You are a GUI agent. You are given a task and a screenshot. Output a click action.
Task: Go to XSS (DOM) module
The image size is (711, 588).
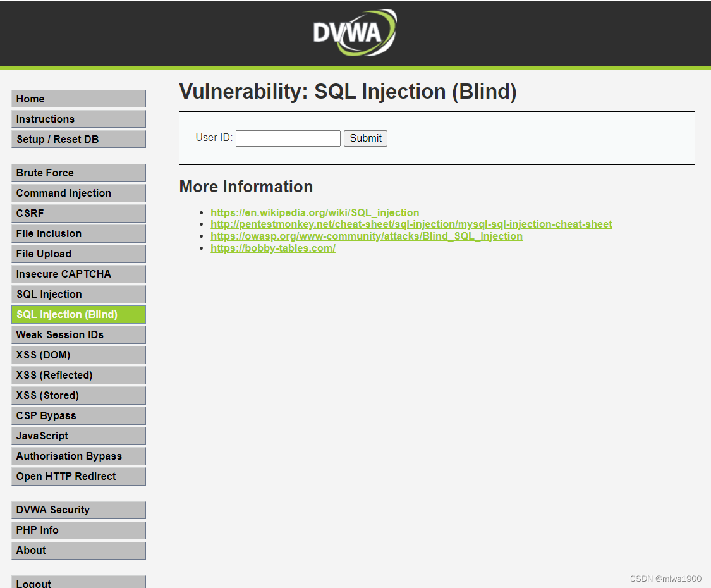78,355
